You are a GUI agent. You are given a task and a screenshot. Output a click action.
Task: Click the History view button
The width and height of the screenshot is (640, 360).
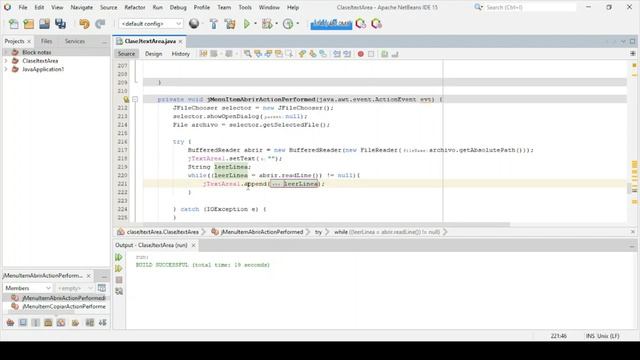(x=180, y=53)
